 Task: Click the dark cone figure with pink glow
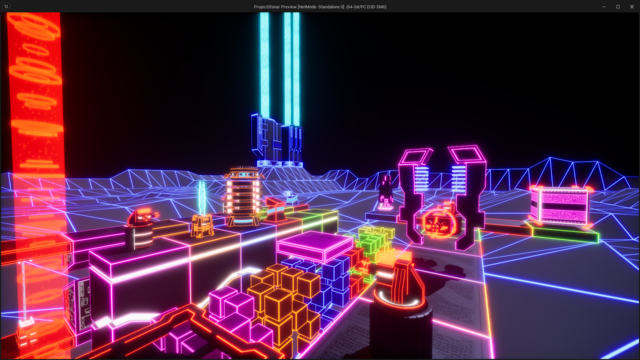tap(385, 192)
